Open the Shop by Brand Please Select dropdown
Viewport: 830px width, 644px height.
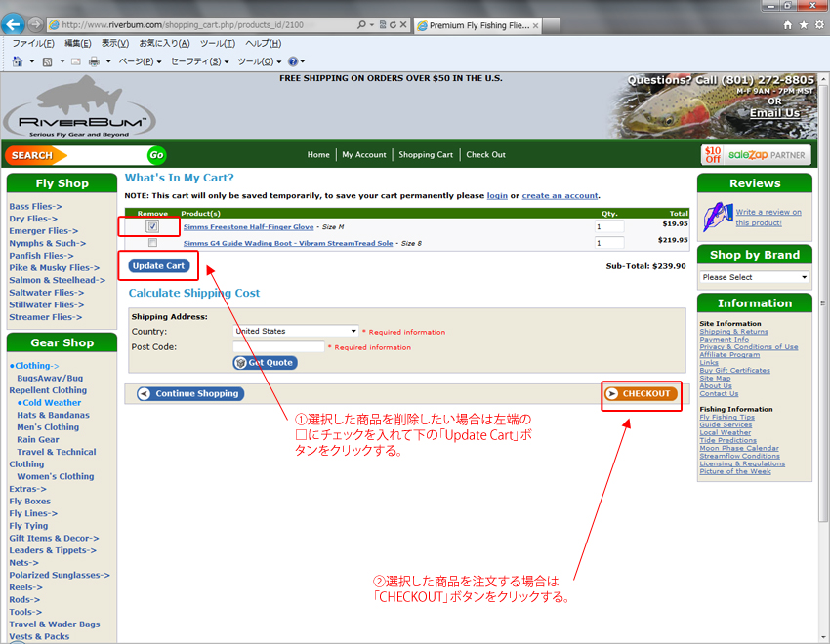pyautogui.click(x=754, y=277)
